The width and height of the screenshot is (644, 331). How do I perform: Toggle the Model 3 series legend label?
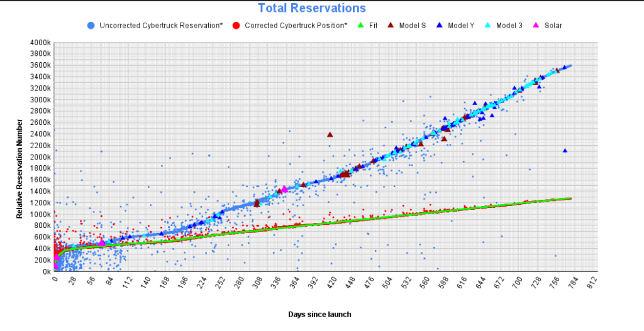(509, 25)
